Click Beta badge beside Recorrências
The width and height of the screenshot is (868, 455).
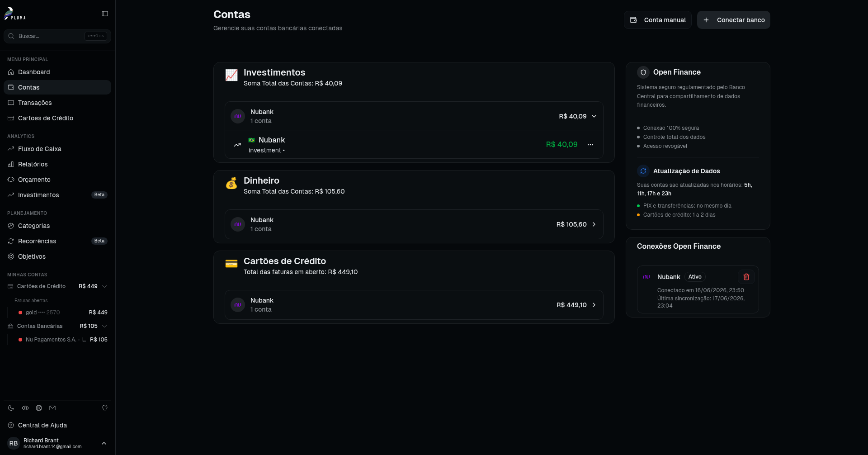tap(99, 241)
